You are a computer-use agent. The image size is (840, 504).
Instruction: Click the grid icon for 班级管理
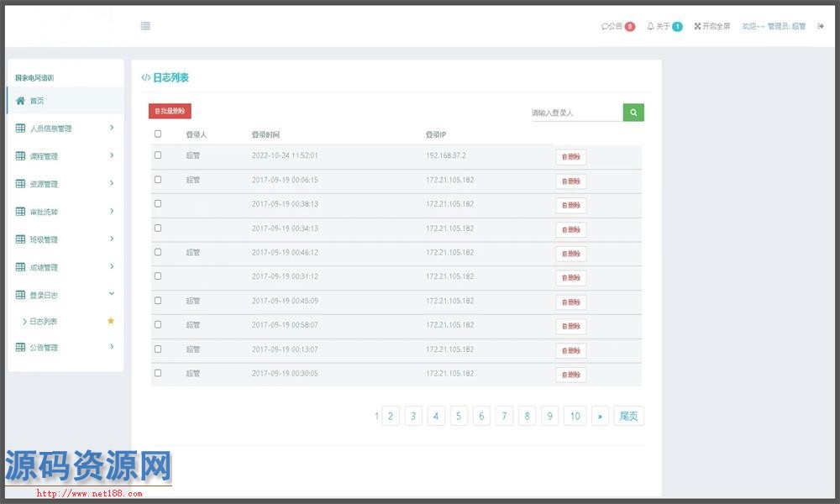pyautogui.click(x=20, y=239)
